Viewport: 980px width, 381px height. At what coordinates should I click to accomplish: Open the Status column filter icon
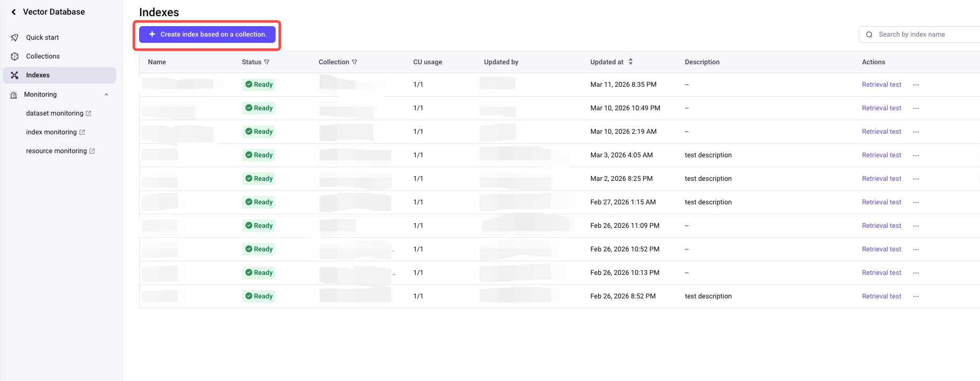pyautogui.click(x=267, y=62)
